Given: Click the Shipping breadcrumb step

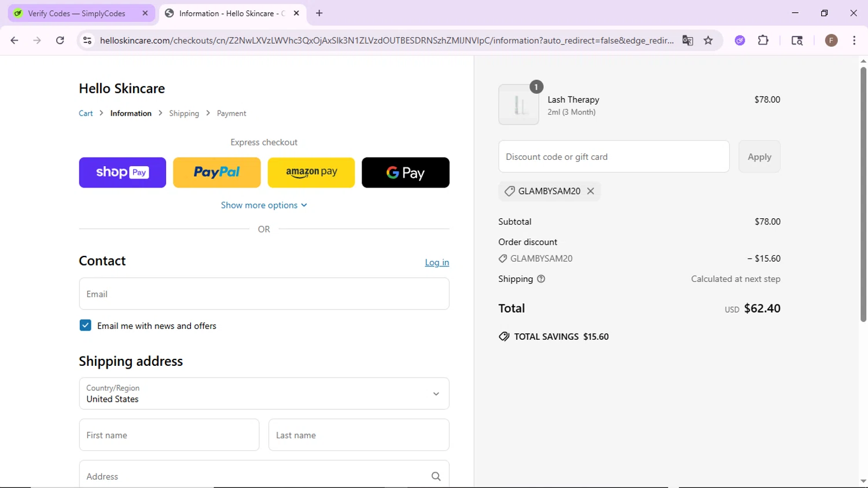Looking at the screenshot, I should click(x=184, y=113).
